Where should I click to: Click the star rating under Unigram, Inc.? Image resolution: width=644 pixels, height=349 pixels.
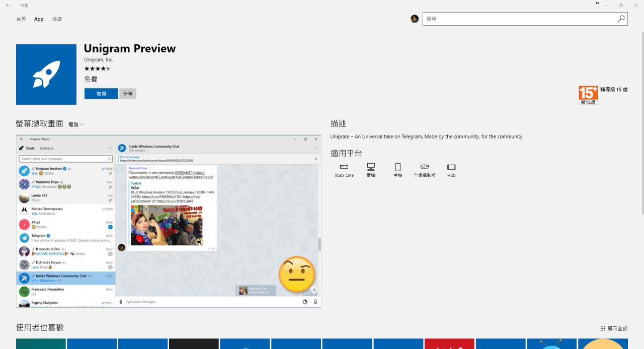[98, 68]
